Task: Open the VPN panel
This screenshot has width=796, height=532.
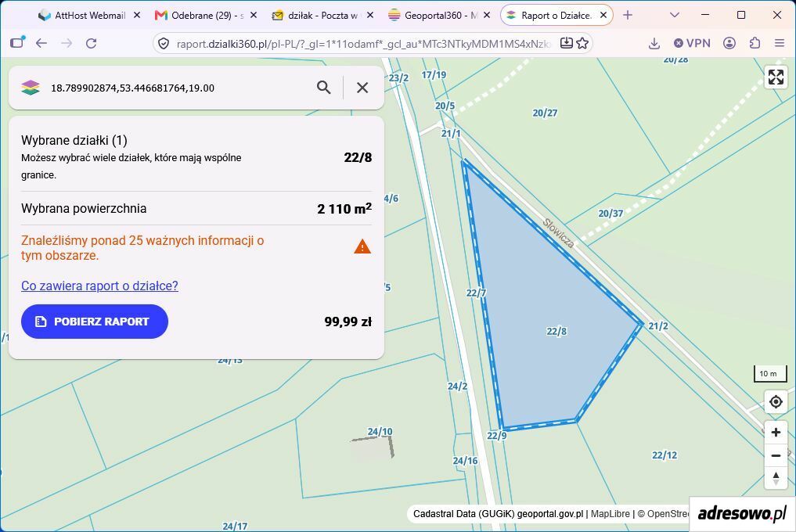Action: pos(692,43)
